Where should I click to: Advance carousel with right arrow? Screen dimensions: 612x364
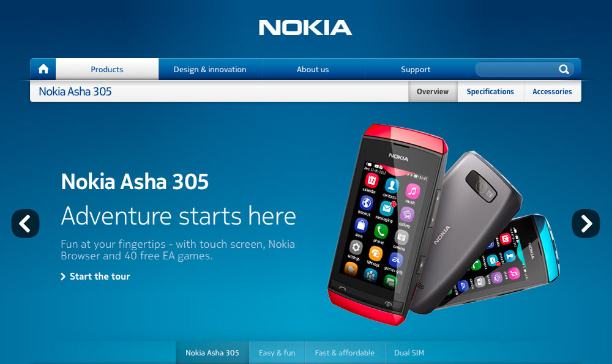[x=586, y=223]
